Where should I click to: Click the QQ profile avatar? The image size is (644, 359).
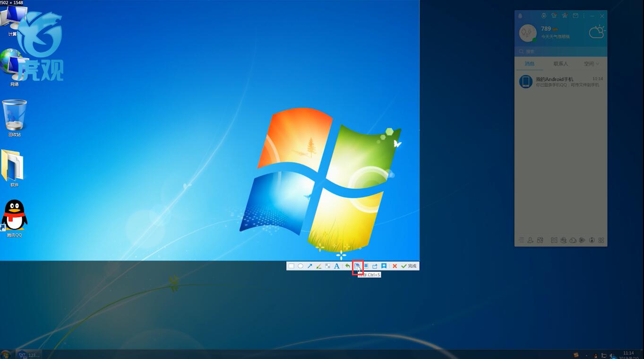(528, 33)
